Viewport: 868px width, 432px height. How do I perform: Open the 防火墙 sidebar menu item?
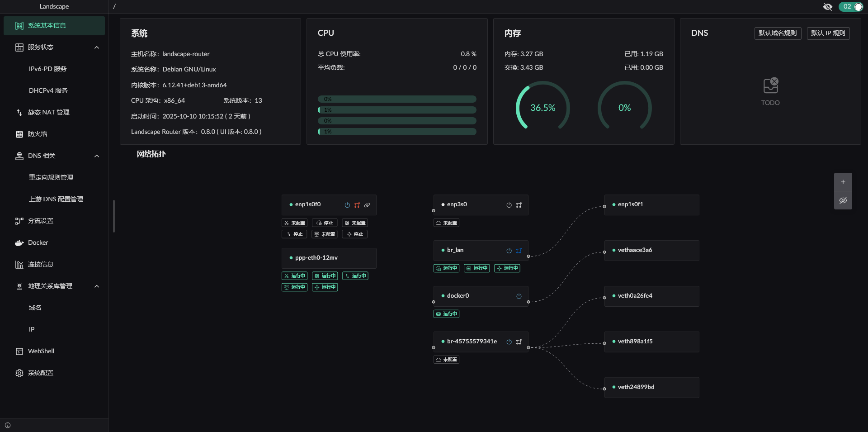[38, 134]
